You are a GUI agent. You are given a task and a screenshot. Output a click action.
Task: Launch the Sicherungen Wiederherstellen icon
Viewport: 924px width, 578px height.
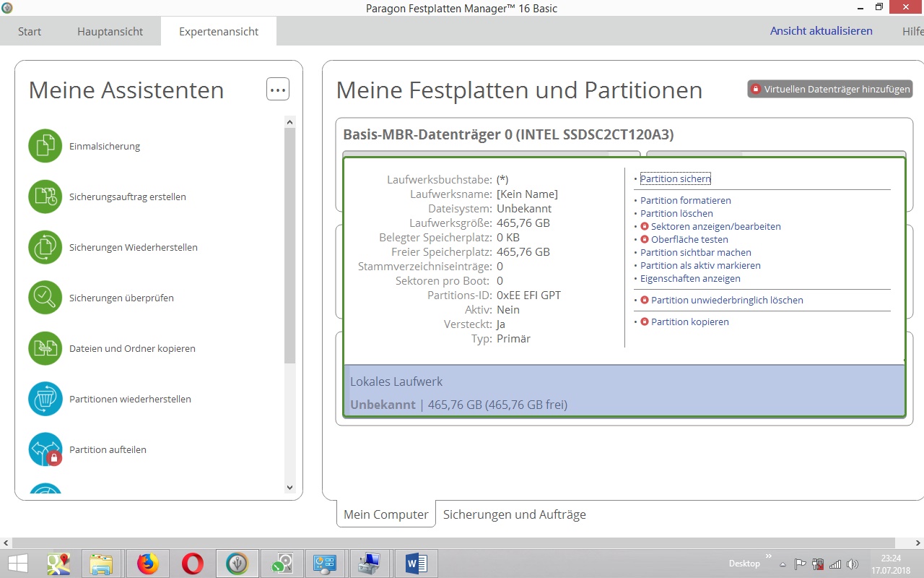[x=45, y=247]
